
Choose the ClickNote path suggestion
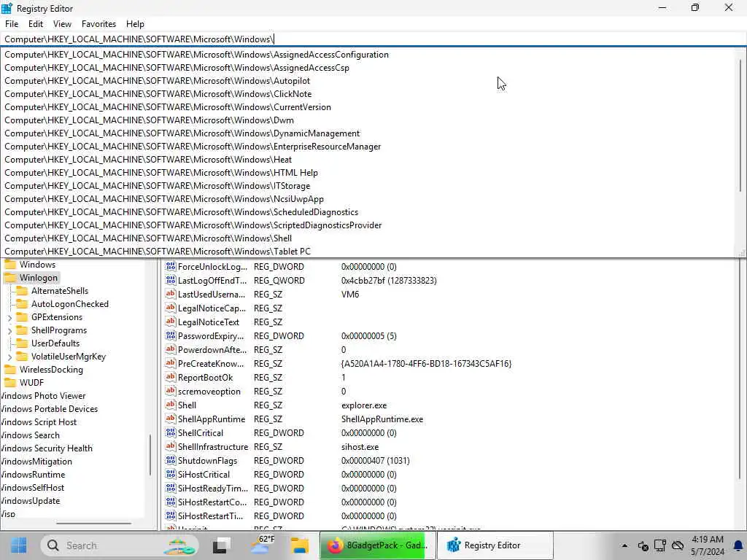158,94
